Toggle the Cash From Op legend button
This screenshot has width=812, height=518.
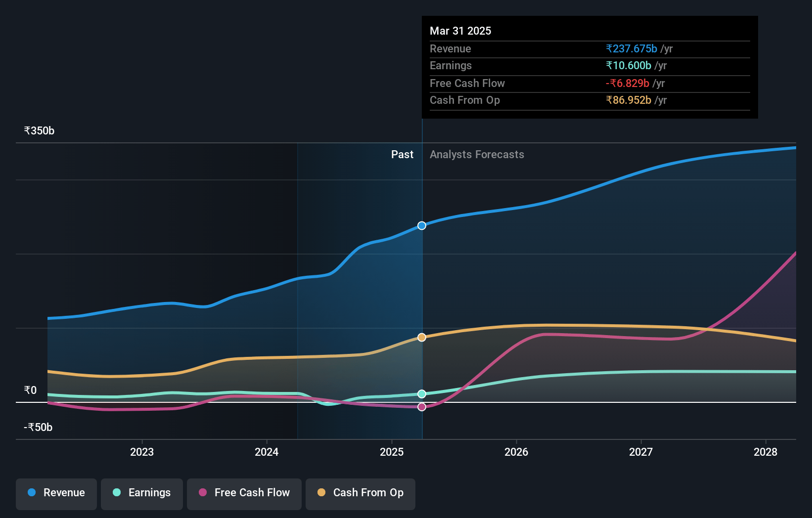coord(361,493)
